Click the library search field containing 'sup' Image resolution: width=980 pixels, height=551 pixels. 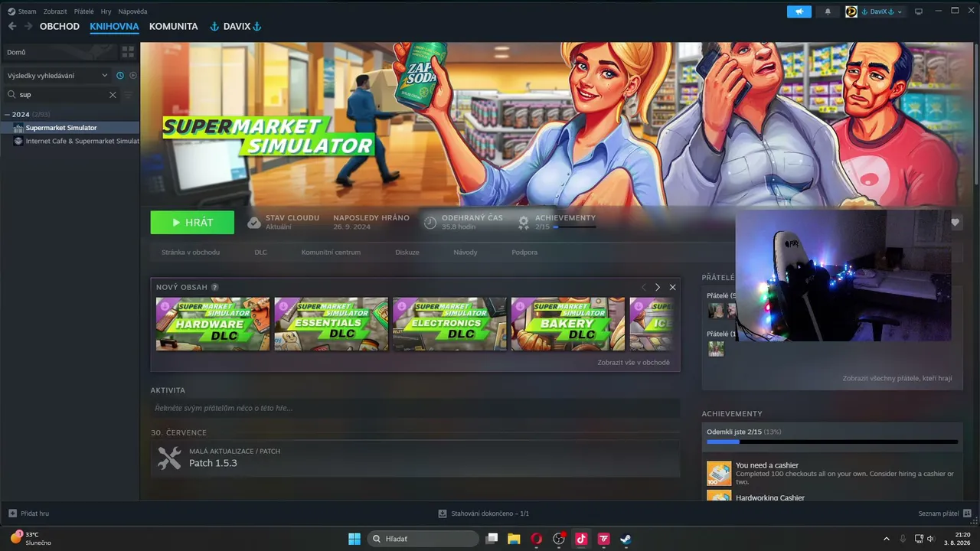tap(61, 95)
